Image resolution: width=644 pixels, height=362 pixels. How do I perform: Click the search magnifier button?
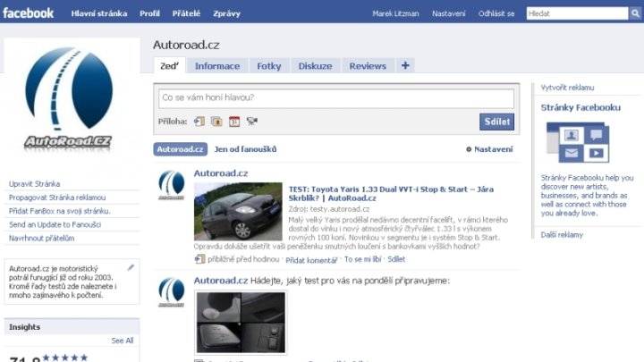(635, 13)
